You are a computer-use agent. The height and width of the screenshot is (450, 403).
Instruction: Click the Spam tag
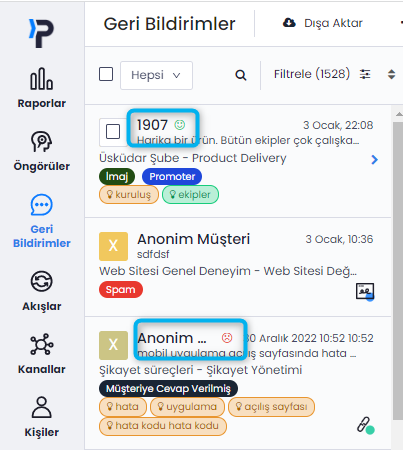point(121,290)
